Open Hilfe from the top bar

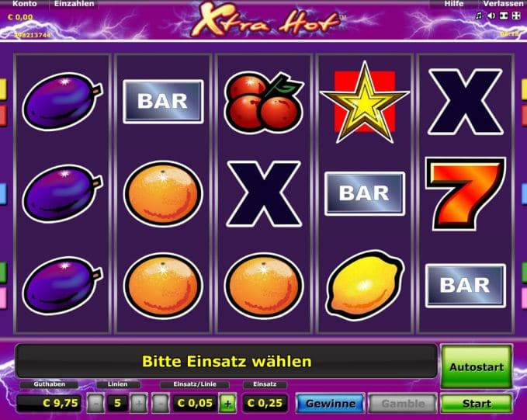tap(454, 4)
